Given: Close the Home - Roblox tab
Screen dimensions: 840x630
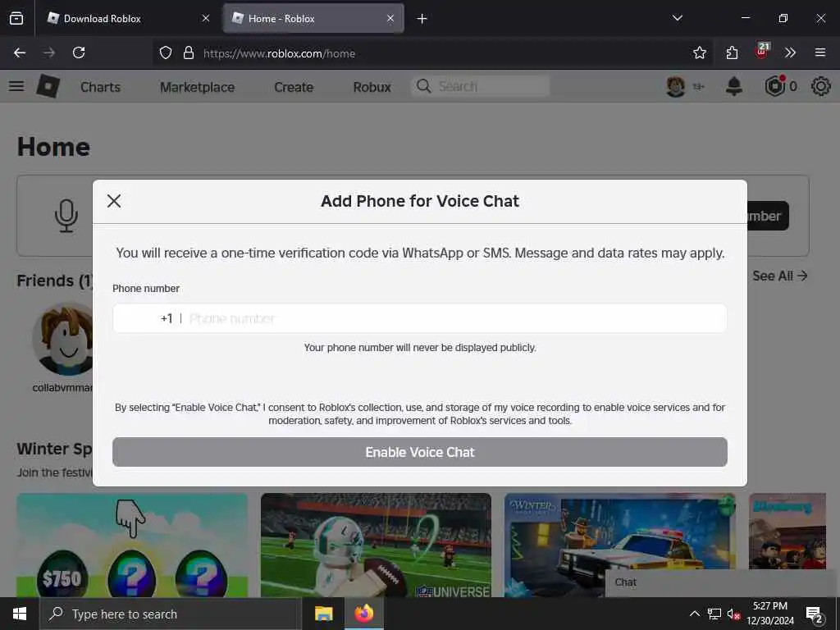Looking at the screenshot, I should point(390,18).
